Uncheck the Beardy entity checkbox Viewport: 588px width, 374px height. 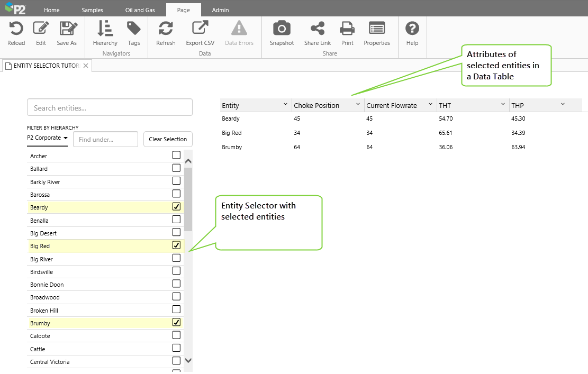177,207
